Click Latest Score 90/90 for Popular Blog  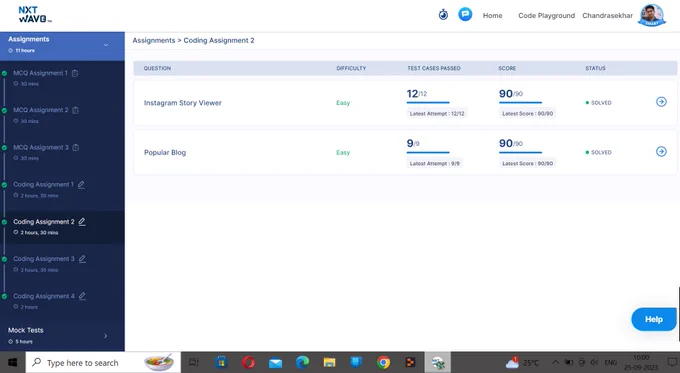pos(527,164)
